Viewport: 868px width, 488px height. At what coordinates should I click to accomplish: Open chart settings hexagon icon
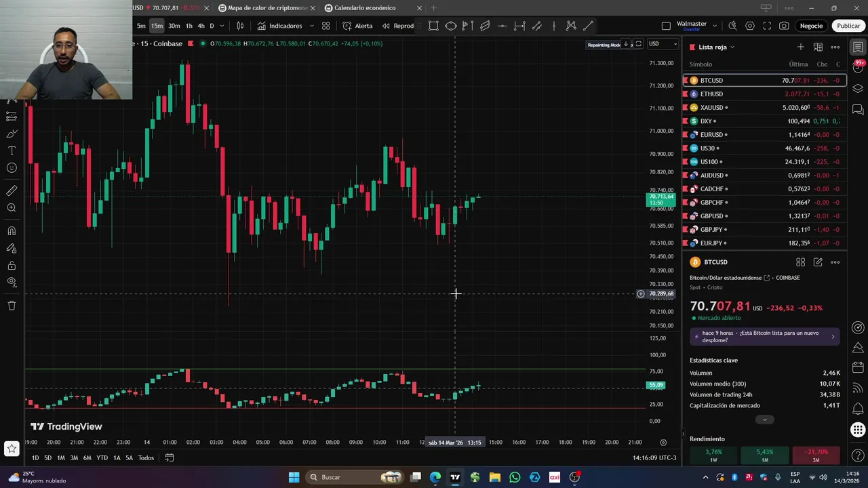(x=750, y=26)
